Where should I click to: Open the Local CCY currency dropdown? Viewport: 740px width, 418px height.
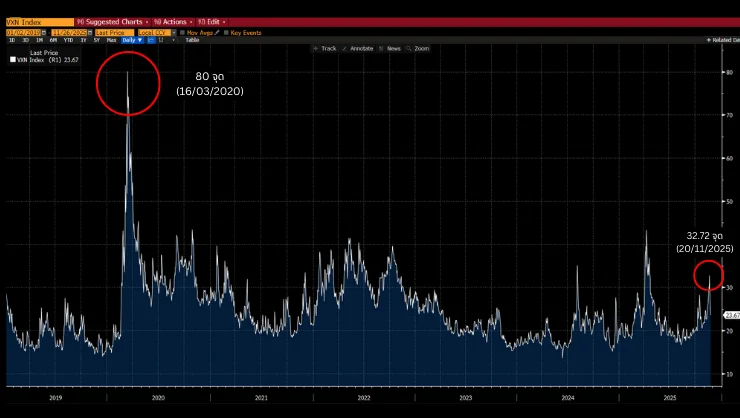[154, 33]
